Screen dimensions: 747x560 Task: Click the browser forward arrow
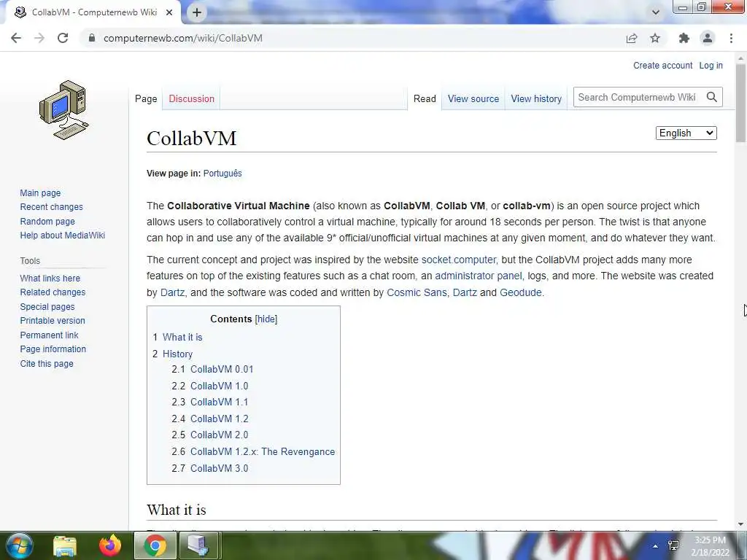(39, 38)
